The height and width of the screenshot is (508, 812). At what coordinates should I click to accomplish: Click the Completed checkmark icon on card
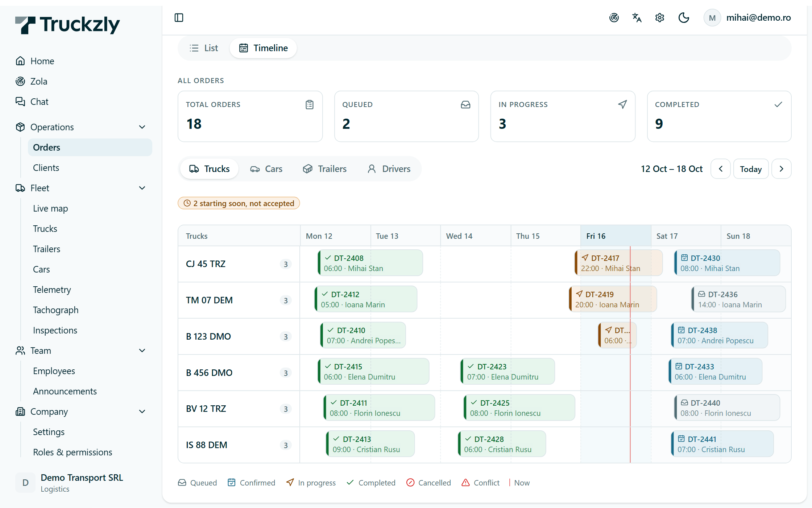click(x=778, y=105)
